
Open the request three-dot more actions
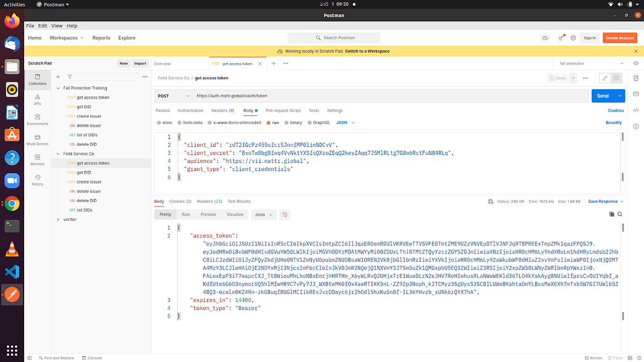(x=585, y=78)
